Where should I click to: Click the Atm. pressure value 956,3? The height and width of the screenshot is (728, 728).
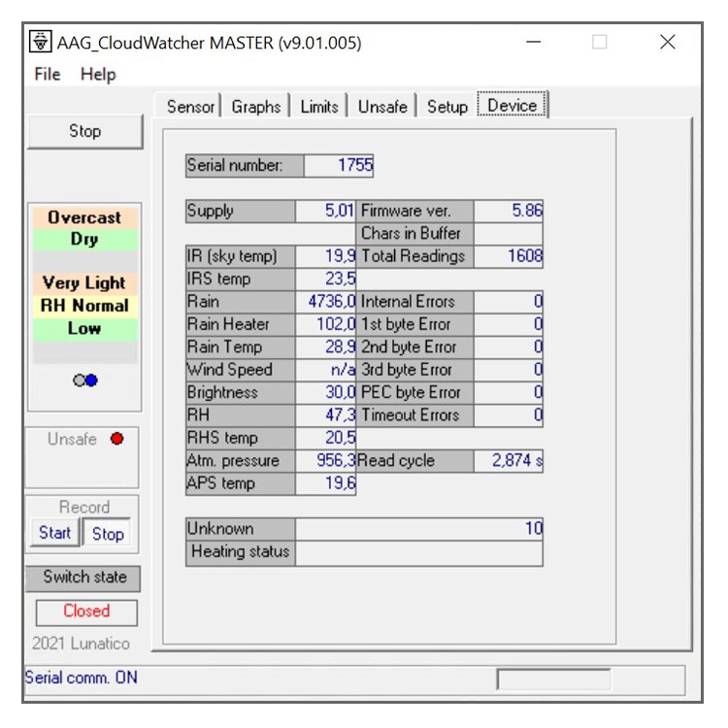click(325, 461)
